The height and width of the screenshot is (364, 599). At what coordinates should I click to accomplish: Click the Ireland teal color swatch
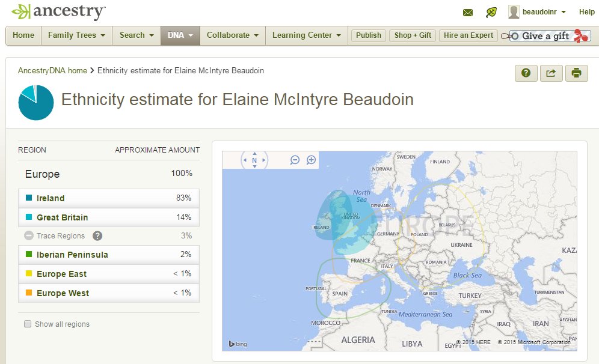29,198
